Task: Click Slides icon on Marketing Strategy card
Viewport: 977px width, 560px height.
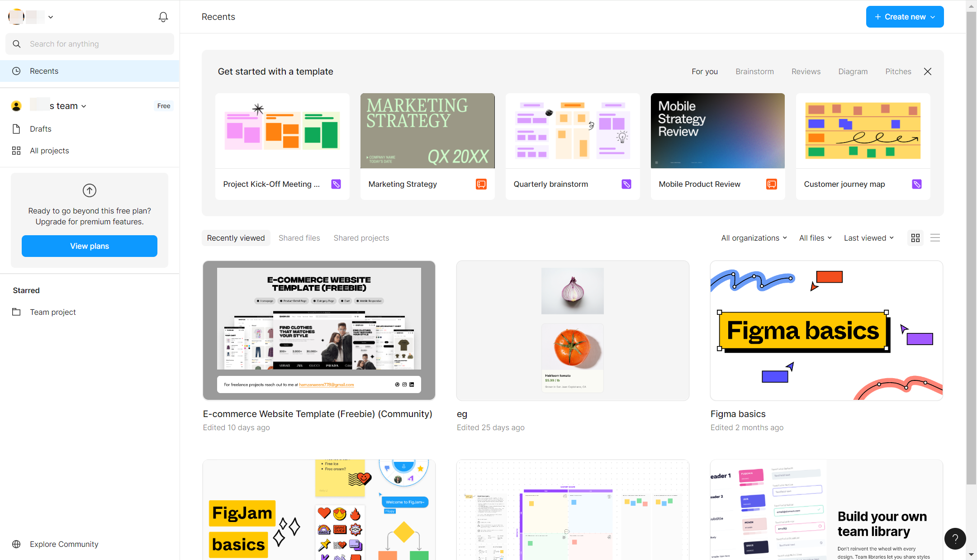Action: [481, 184]
